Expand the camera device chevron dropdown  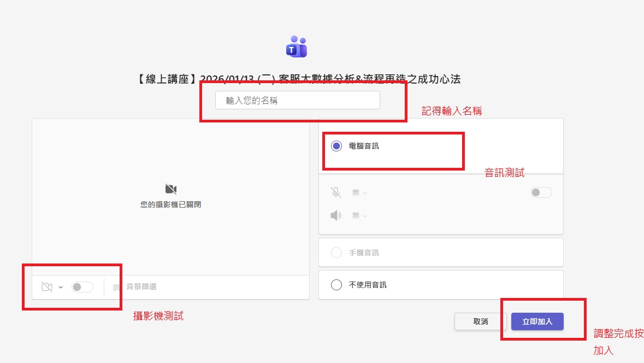(x=61, y=287)
